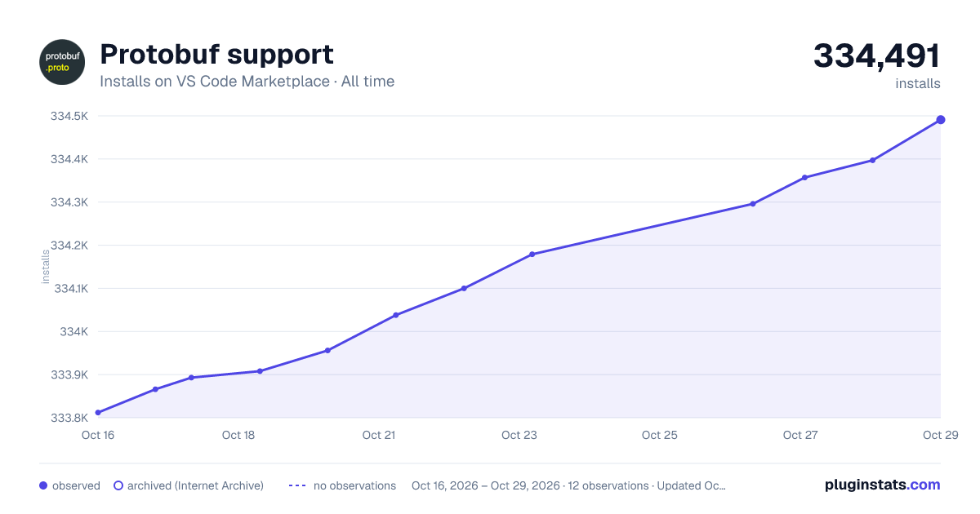This screenshot has height=514, width=980.
Task: Click the 'observed' legend dot
Action: click(43, 485)
